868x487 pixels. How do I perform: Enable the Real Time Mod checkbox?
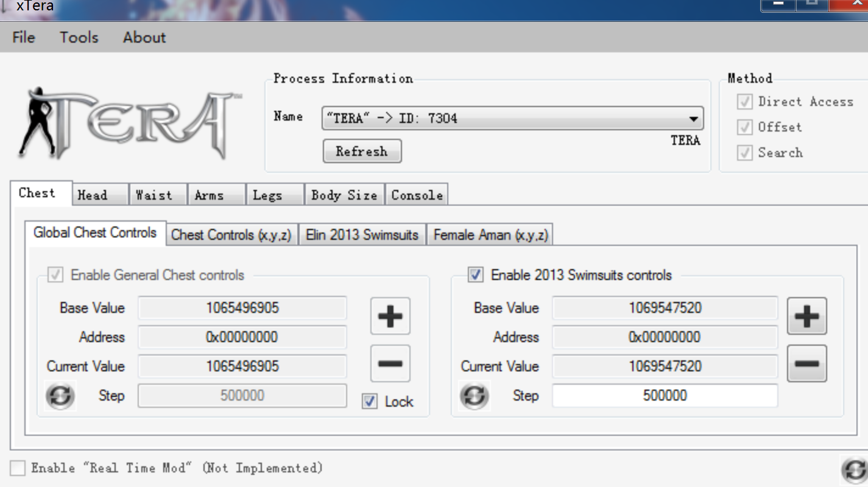pos(18,468)
